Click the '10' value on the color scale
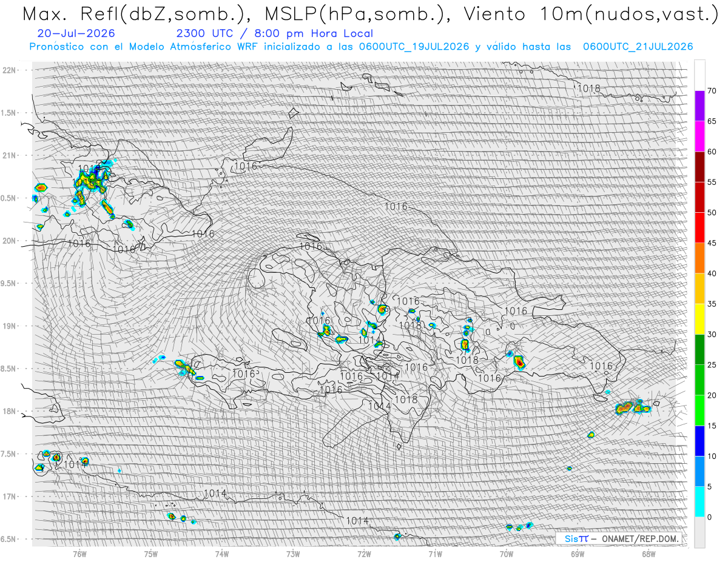Screen dimensions: 728x562 point(712,456)
